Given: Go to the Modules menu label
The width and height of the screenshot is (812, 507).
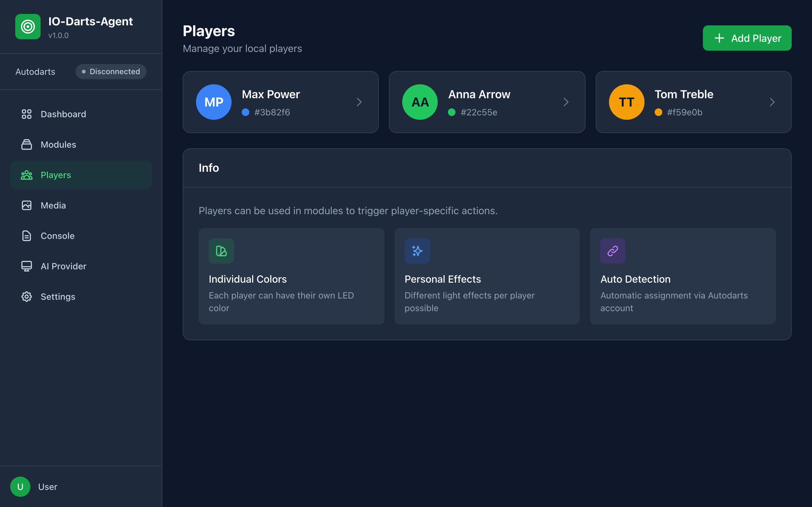Looking at the screenshot, I should [58, 144].
